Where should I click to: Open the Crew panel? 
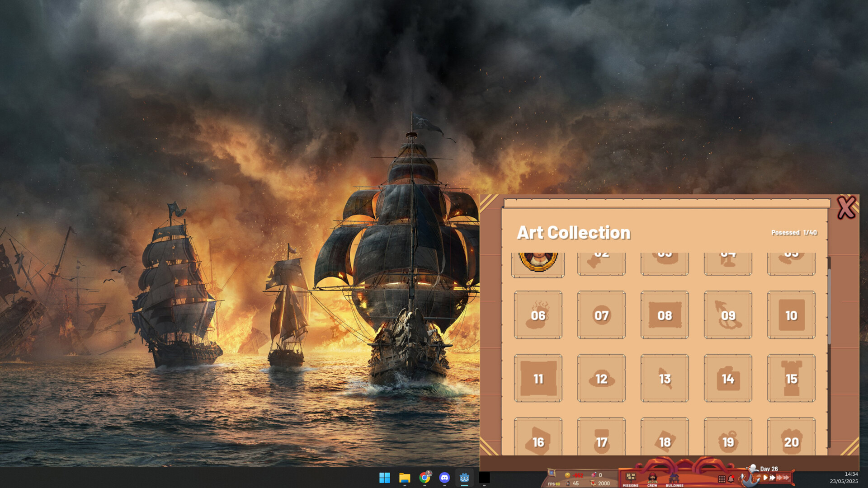[653, 477]
